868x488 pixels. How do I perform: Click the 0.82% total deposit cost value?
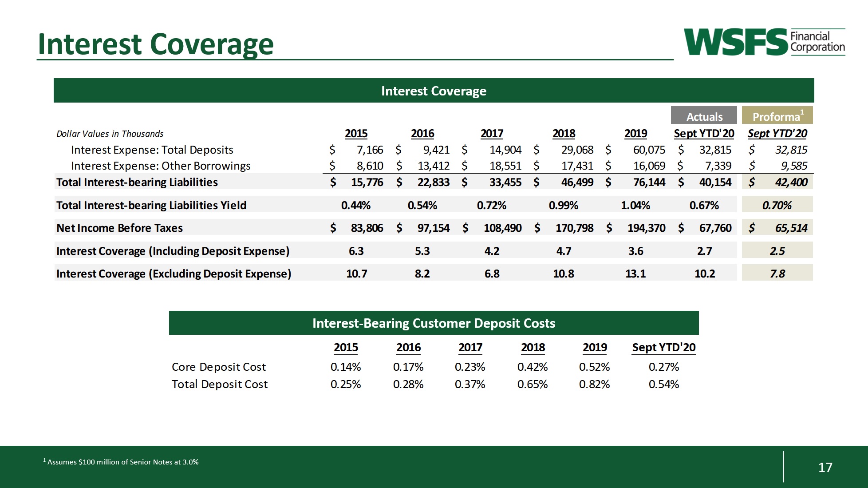click(594, 384)
